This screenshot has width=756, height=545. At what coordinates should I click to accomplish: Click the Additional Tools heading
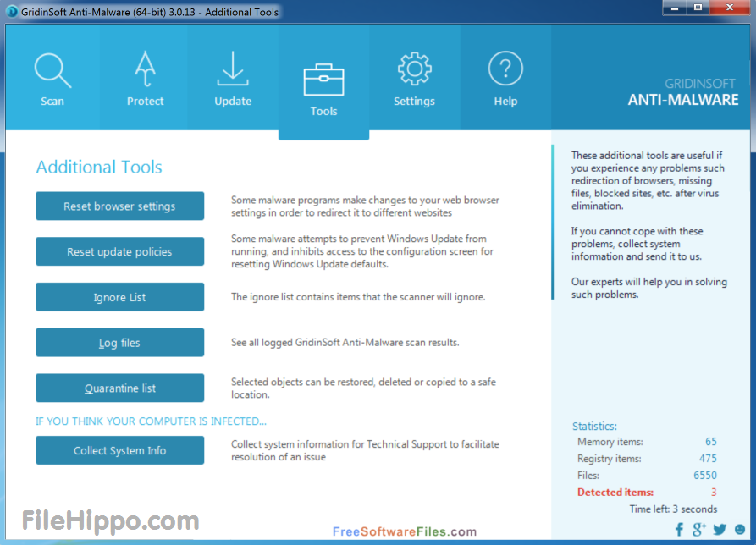[x=99, y=168]
